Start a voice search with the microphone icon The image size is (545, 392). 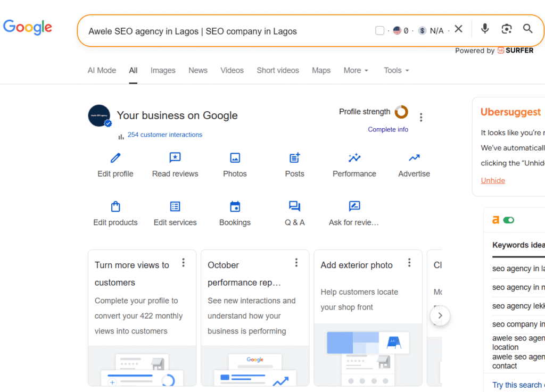point(485,29)
